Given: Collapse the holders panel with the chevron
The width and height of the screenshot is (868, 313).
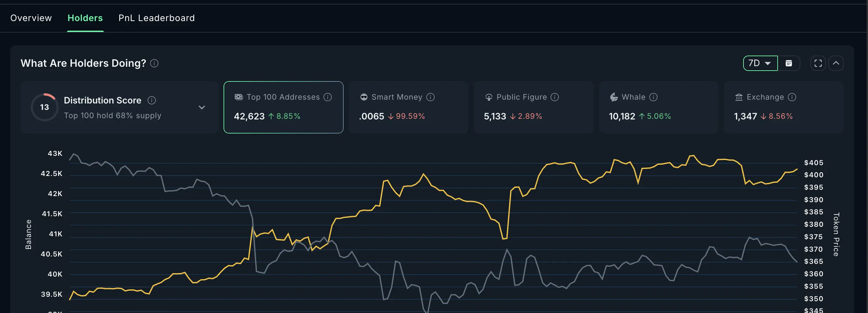Looking at the screenshot, I should [x=836, y=63].
